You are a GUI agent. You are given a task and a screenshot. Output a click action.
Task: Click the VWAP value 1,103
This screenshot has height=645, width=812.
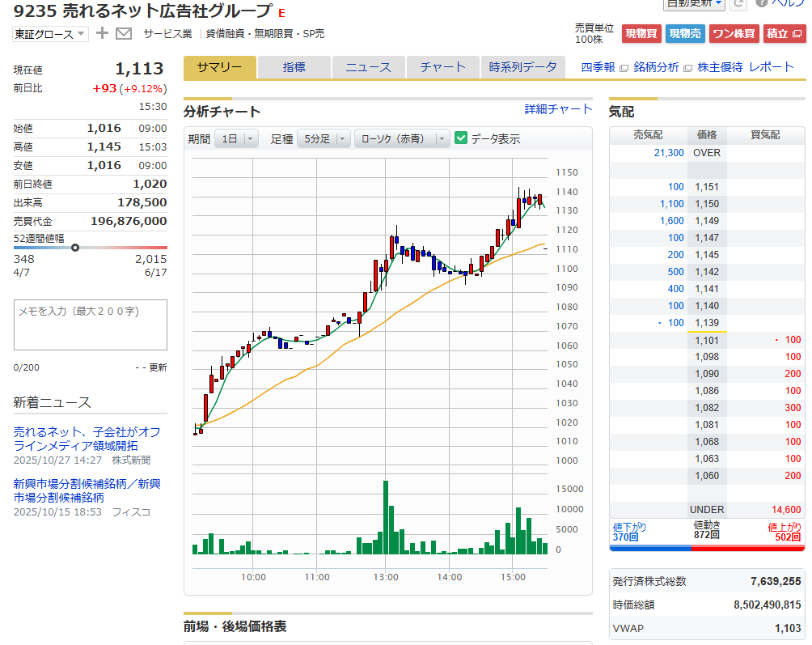click(x=788, y=629)
